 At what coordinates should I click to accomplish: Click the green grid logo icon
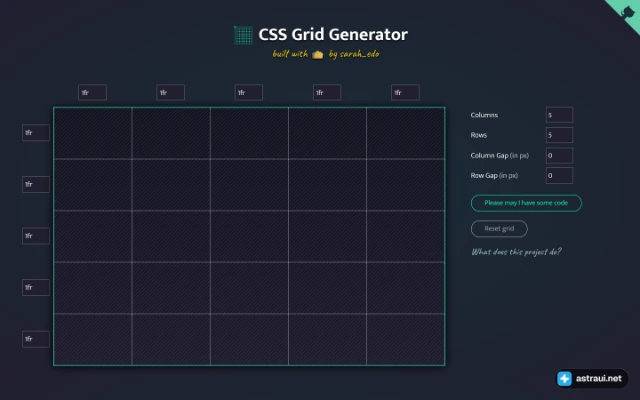pos(243,35)
